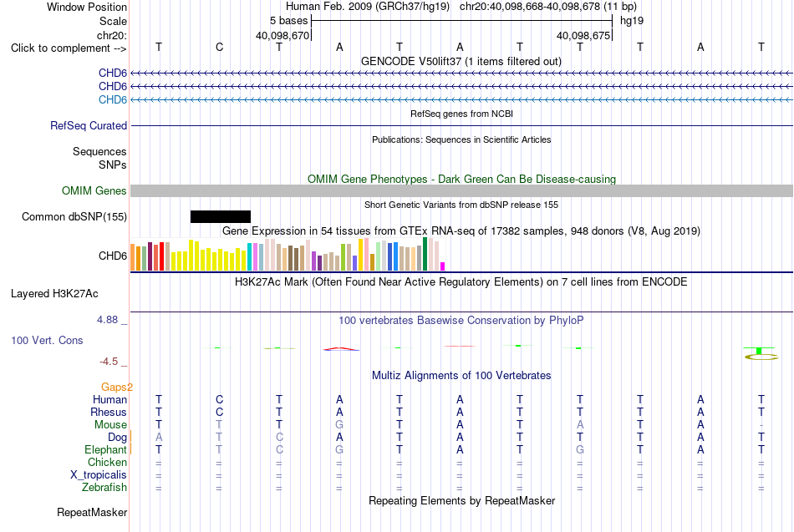Click the 5 bases scale label
The height and width of the screenshot is (532, 794).
point(288,21)
